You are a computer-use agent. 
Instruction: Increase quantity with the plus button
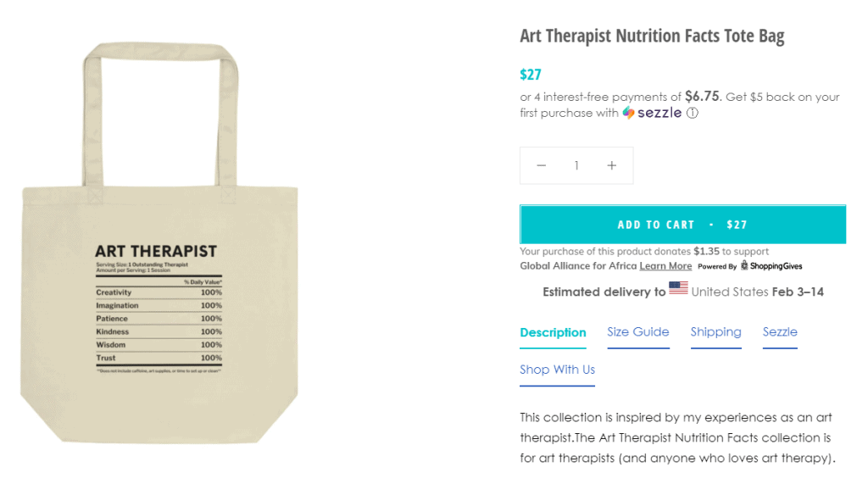click(x=611, y=165)
